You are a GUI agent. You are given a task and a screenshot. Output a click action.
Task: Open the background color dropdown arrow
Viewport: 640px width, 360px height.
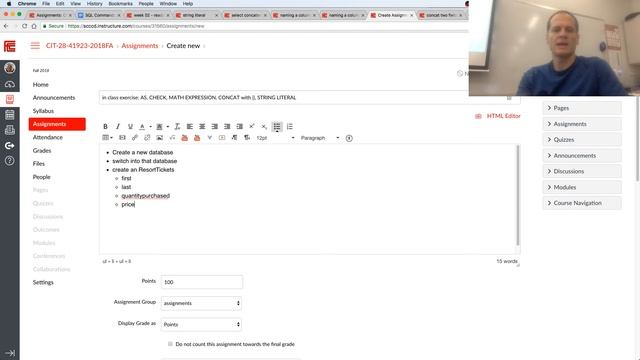tap(167, 127)
